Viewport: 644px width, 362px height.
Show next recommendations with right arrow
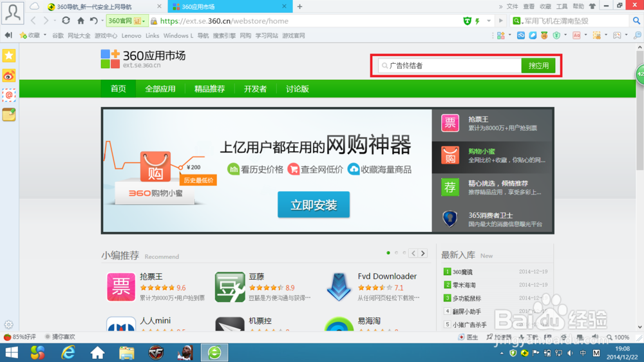[423, 253]
